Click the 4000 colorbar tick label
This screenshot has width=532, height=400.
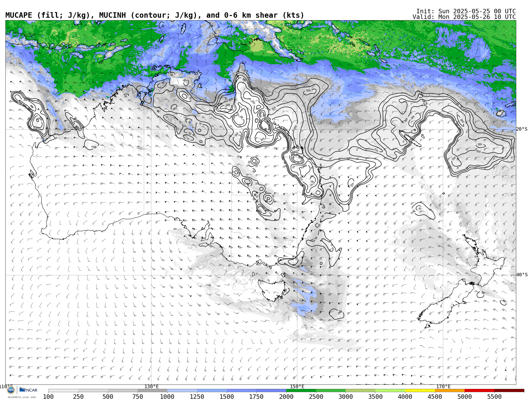(405, 397)
